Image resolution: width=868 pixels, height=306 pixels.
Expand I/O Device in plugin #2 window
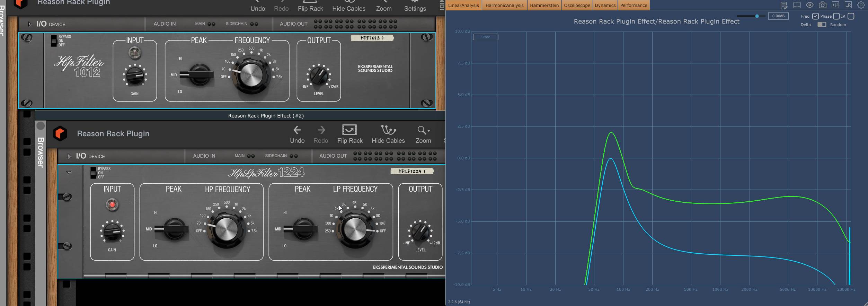click(69, 156)
